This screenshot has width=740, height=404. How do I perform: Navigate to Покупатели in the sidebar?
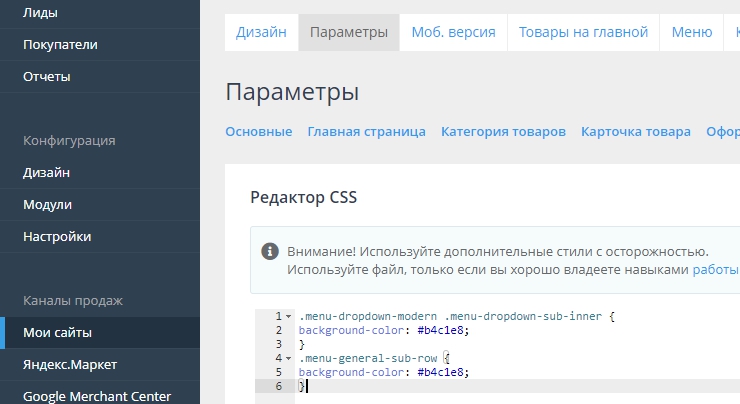click(x=60, y=45)
